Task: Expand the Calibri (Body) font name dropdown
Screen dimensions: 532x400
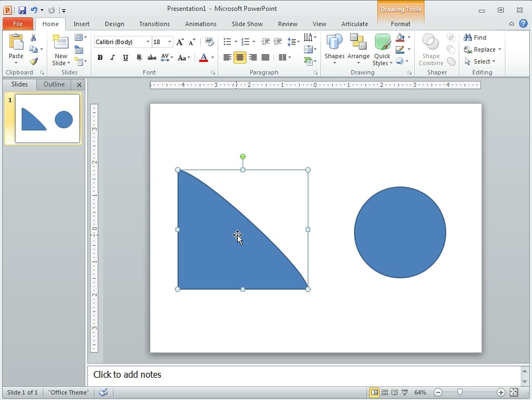Action: (x=148, y=42)
